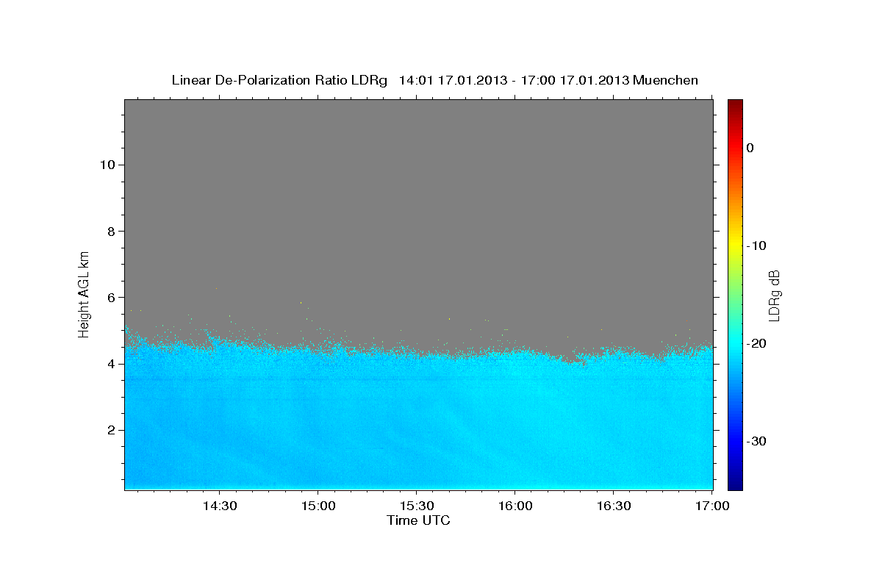The height and width of the screenshot is (588, 882).
Task: Click the 15:30 time tick label
Action: (416, 506)
